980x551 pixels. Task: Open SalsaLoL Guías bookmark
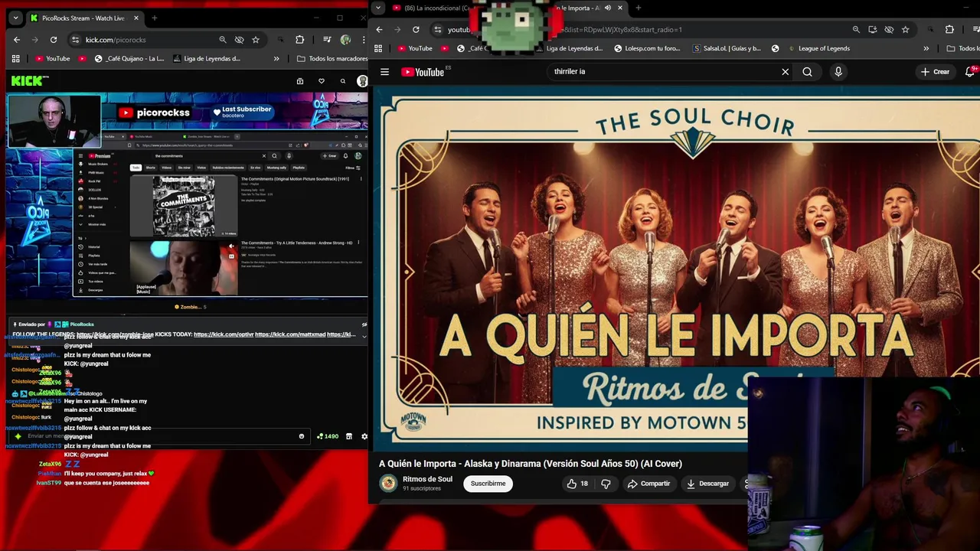click(727, 48)
